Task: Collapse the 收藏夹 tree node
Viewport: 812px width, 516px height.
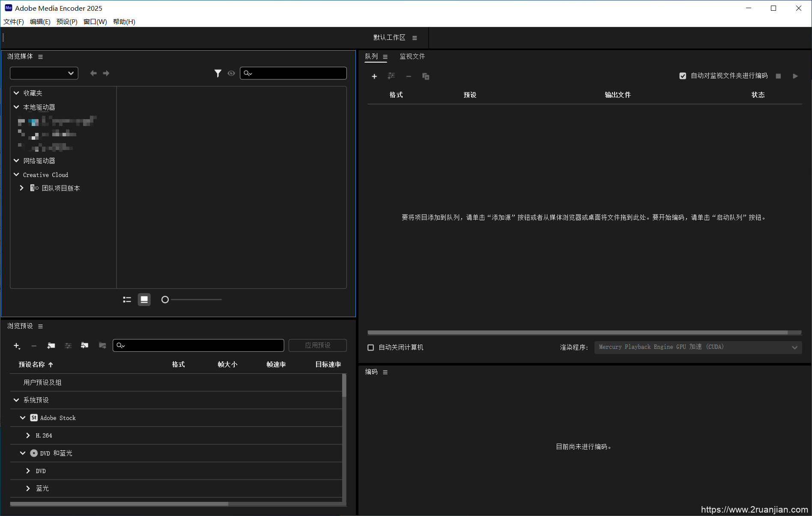Action: point(16,93)
